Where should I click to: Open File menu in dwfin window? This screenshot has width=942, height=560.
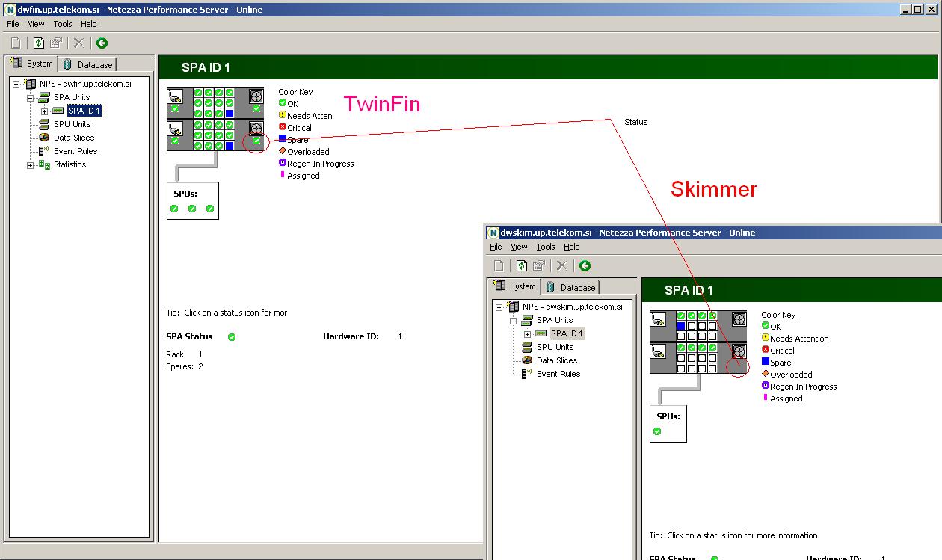click(x=13, y=24)
